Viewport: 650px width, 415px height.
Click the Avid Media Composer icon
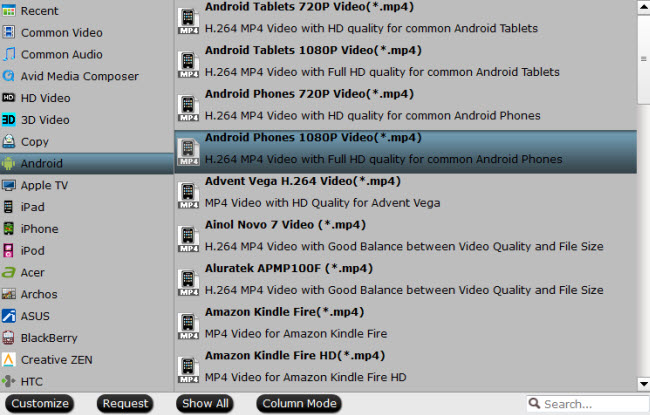coord(8,76)
